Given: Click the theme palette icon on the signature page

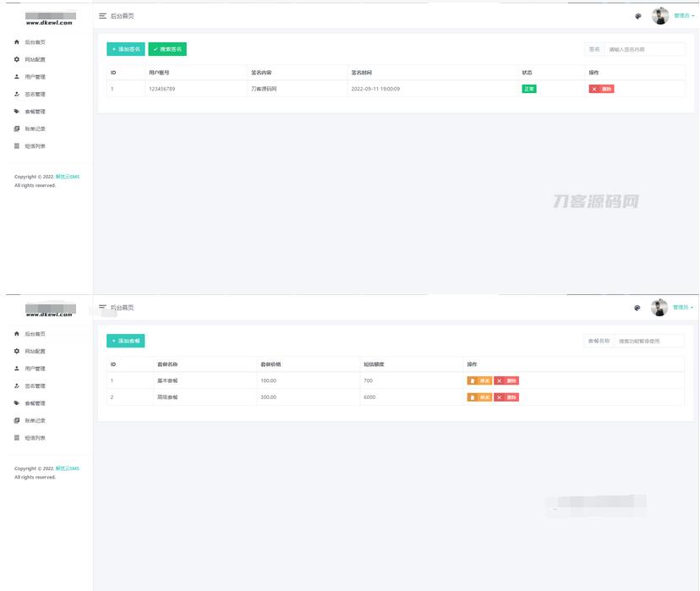Looking at the screenshot, I should (637, 16).
